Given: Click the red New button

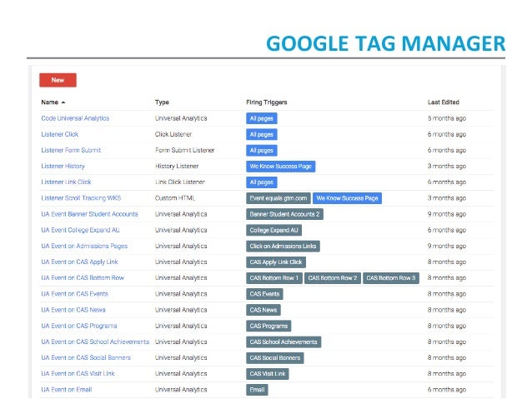Looking at the screenshot, I should click(58, 80).
